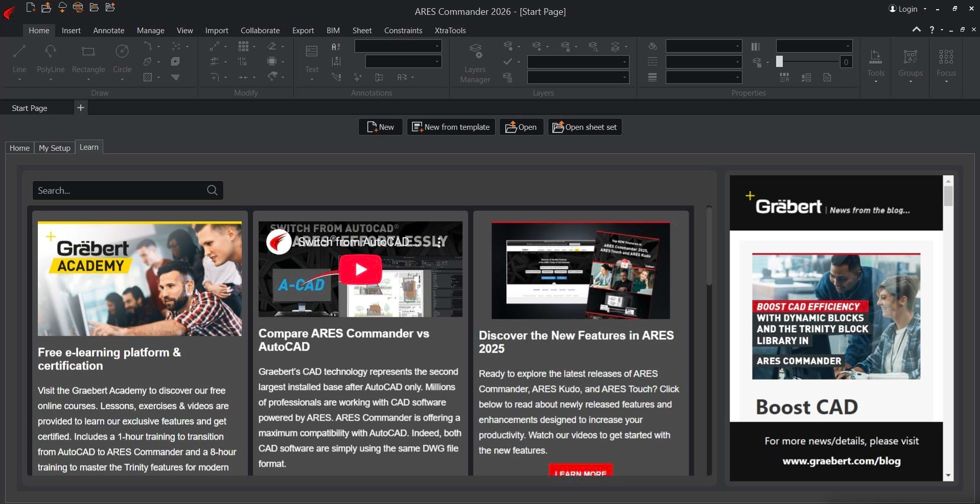This screenshot has width=980, height=504.
Task: Open the dimension style combo box in Annotations
Action: click(403, 61)
